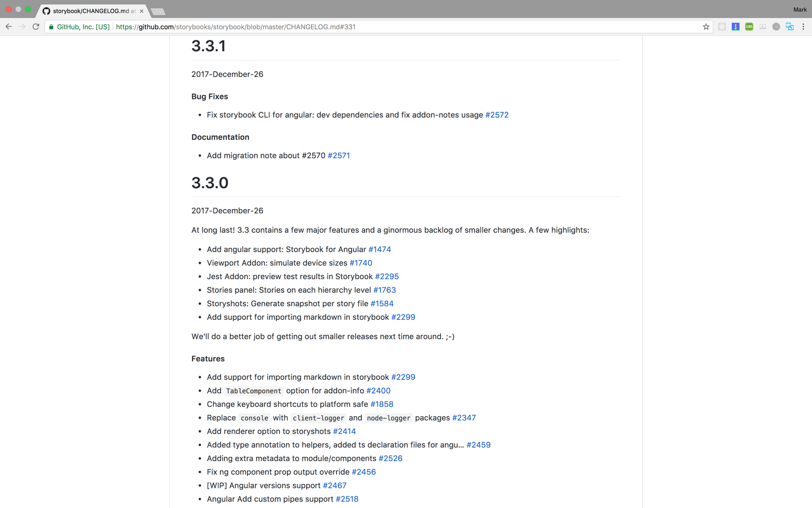The height and width of the screenshot is (508, 812).
Task: Open pull request #2572 link
Action: coord(497,115)
